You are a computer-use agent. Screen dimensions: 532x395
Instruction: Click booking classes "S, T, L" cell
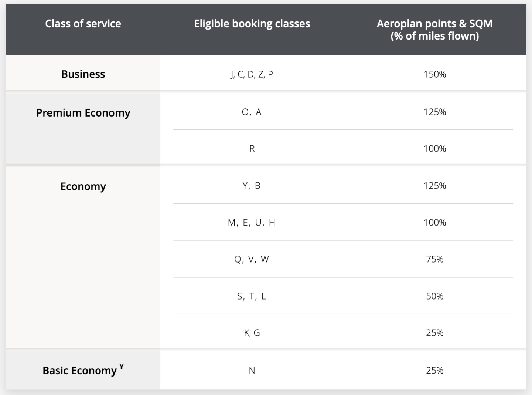[252, 296]
